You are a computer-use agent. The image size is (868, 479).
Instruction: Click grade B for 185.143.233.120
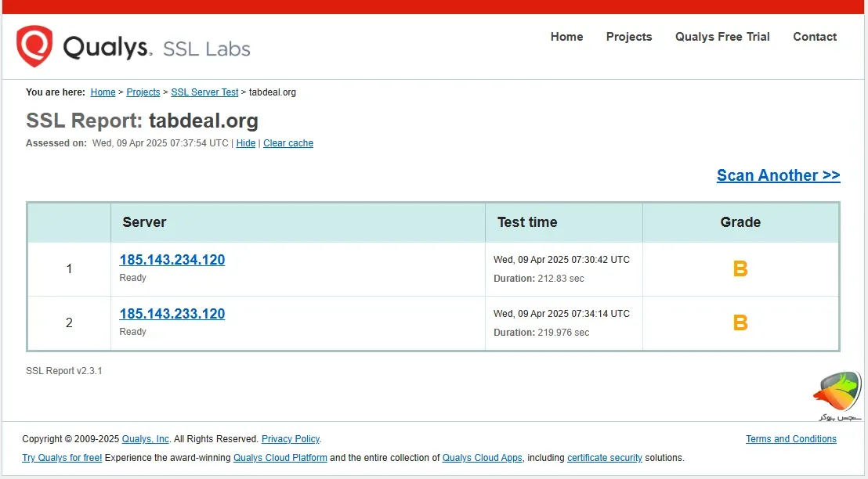click(740, 322)
